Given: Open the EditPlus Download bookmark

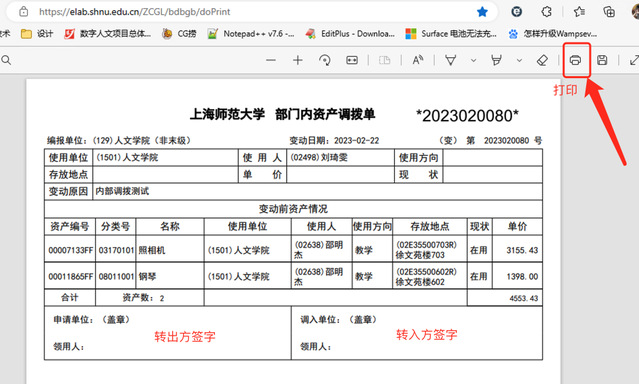Looking at the screenshot, I should click(x=350, y=34).
